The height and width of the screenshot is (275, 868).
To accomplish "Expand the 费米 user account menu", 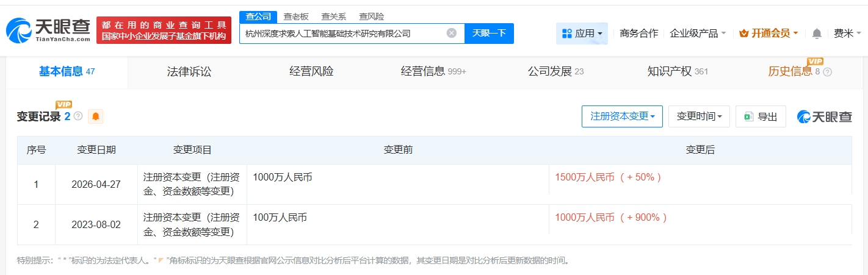I will (847, 34).
